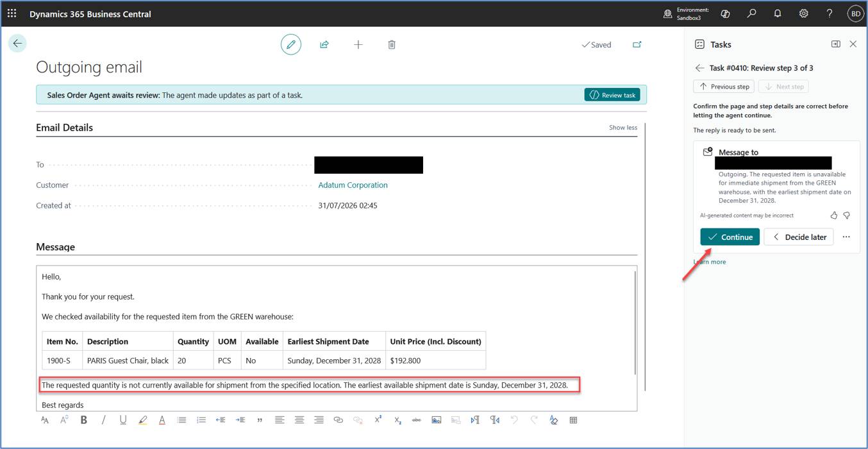Apply italic formatting
Image resolution: width=868 pixels, height=449 pixels.
103,420
